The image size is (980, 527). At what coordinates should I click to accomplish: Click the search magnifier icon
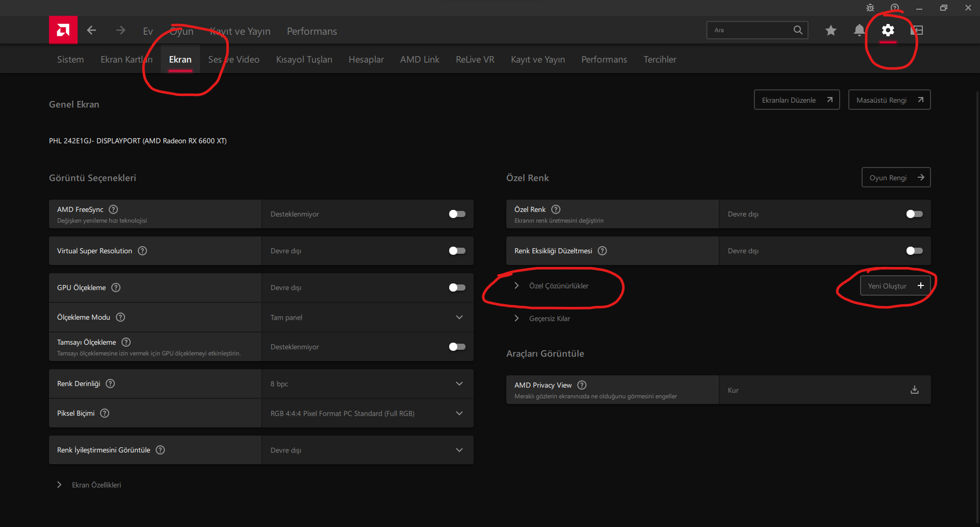click(798, 30)
